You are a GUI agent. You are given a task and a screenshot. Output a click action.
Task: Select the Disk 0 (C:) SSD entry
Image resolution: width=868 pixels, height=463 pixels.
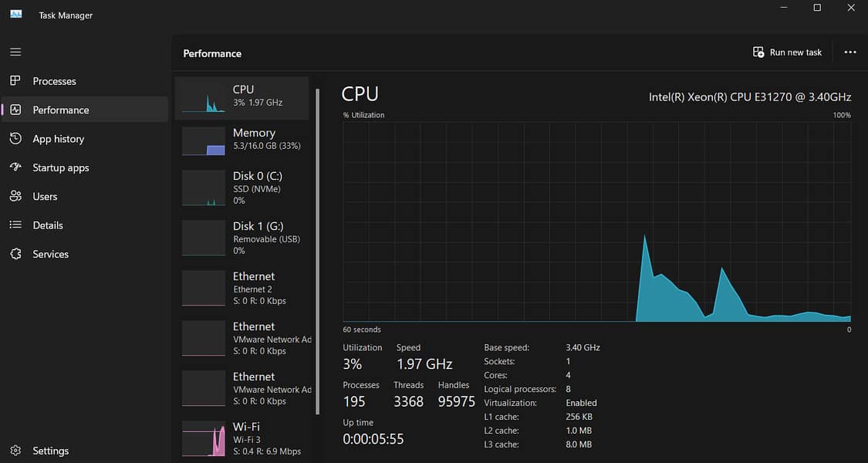(x=242, y=188)
